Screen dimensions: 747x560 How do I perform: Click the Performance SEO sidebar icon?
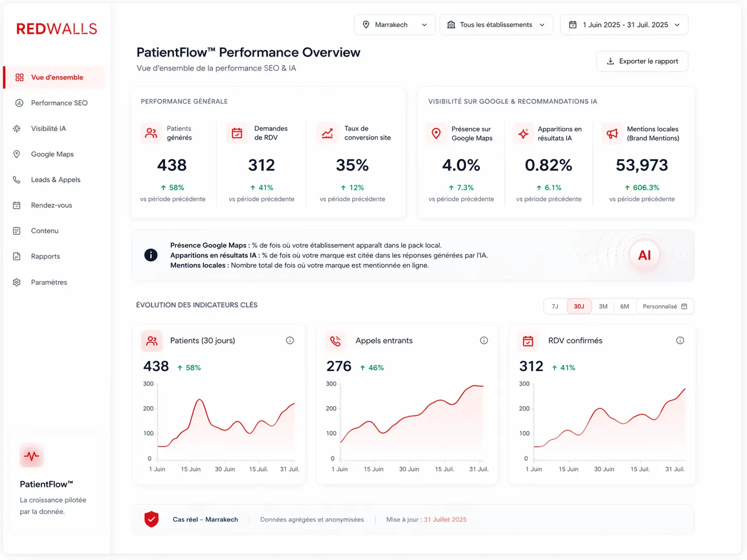pyautogui.click(x=19, y=103)
